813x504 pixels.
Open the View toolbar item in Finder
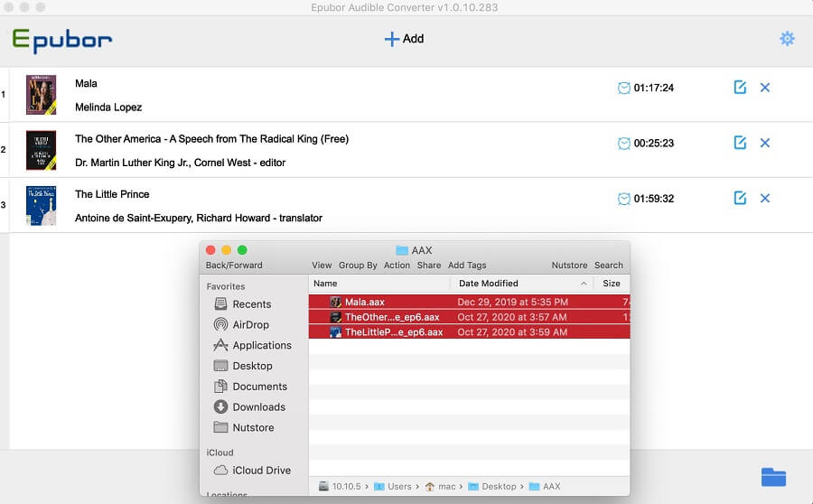pos(322,265)
